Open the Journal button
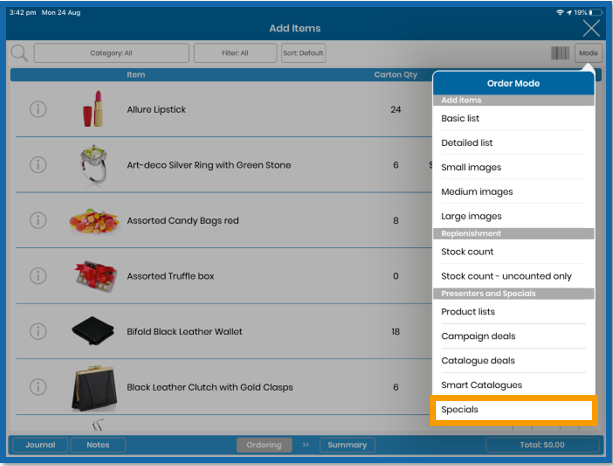 pos(40,445)
